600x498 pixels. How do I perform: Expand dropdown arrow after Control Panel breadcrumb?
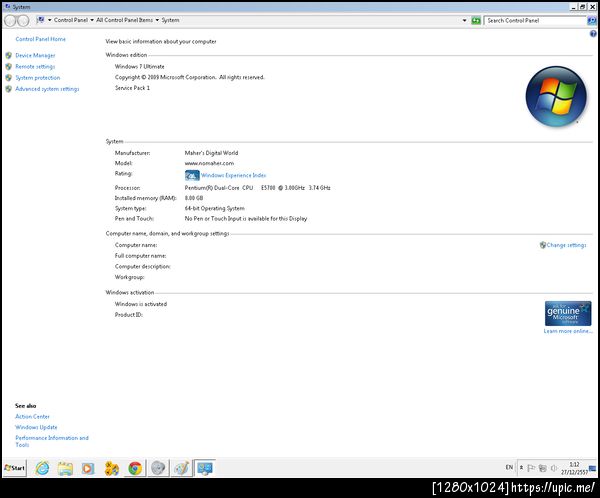(x=92, y=20)
